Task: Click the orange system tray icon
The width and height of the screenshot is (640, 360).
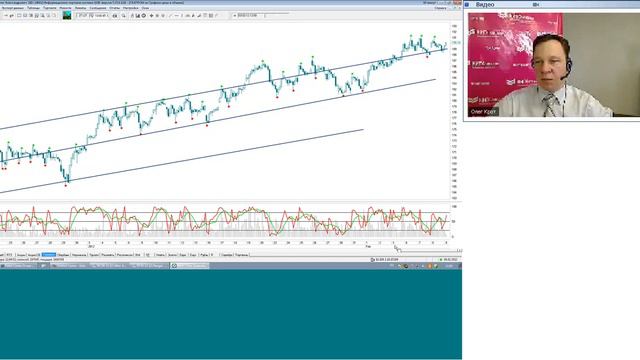Action: point(429,266)
